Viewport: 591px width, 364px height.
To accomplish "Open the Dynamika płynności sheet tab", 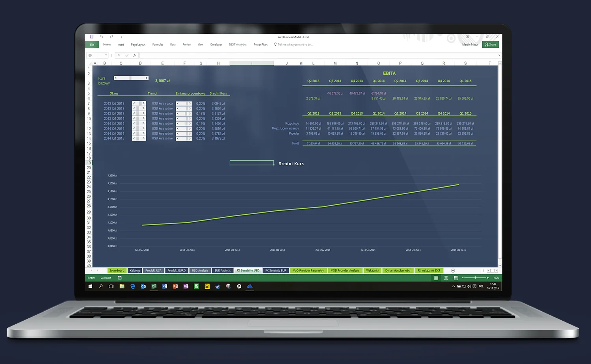I will 398,271.
